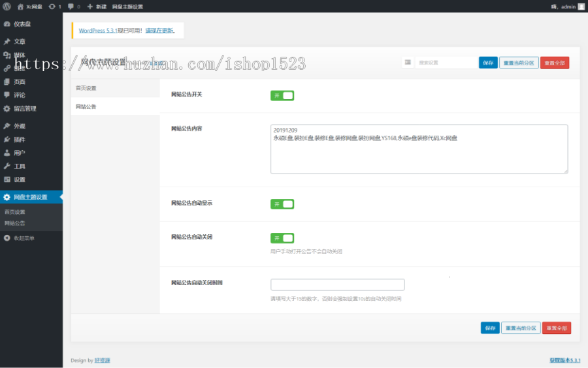Viewport: 588px width, 368px height.
Task: Click the 页面 pages icon
Action: pos(7,82)
